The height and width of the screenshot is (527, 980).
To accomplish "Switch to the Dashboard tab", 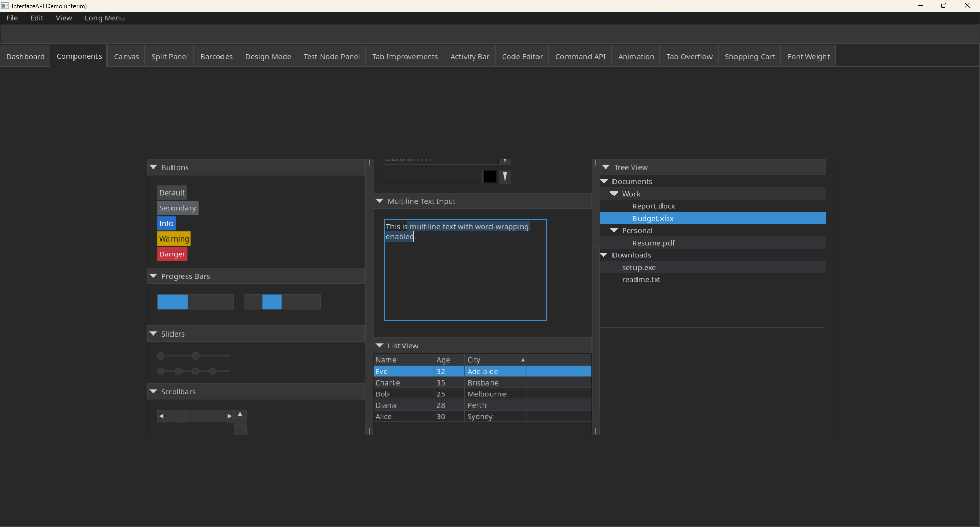I will [x=26, y=57].
